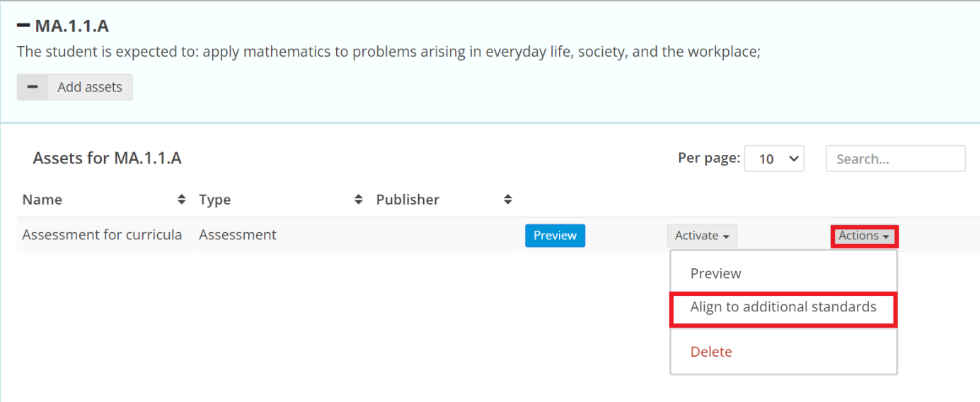The height and width of the screenshot is (402, 980).
Task: Sort assets using the Name sort arrows
Action: pos(182,200)
